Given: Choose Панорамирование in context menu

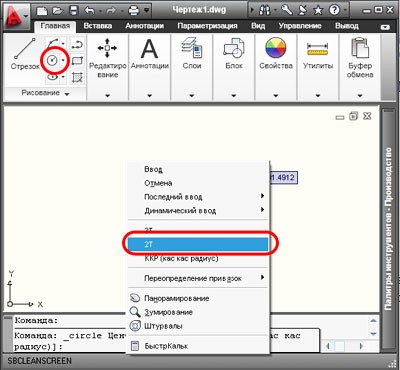Looking at the screenshot, I should (198, 298).
